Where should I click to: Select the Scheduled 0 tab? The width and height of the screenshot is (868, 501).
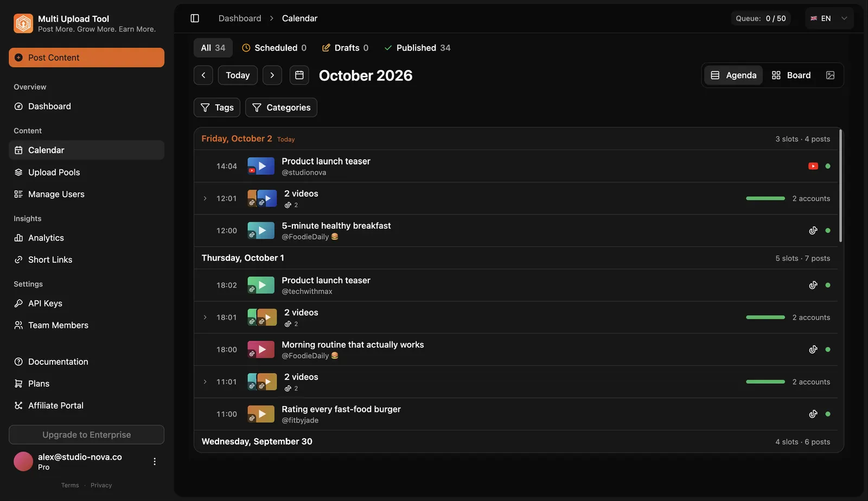point(274,48)
